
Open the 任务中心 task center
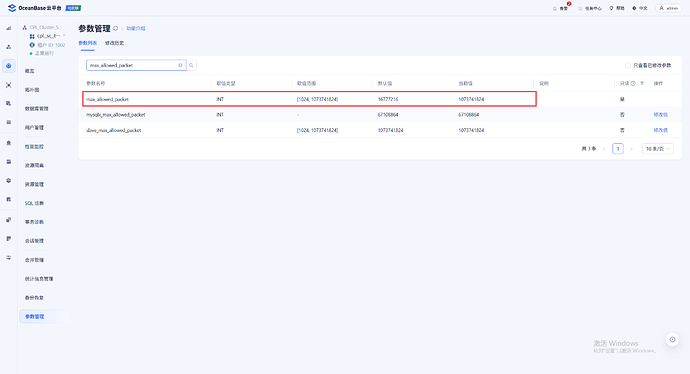(x=590, y=8)
